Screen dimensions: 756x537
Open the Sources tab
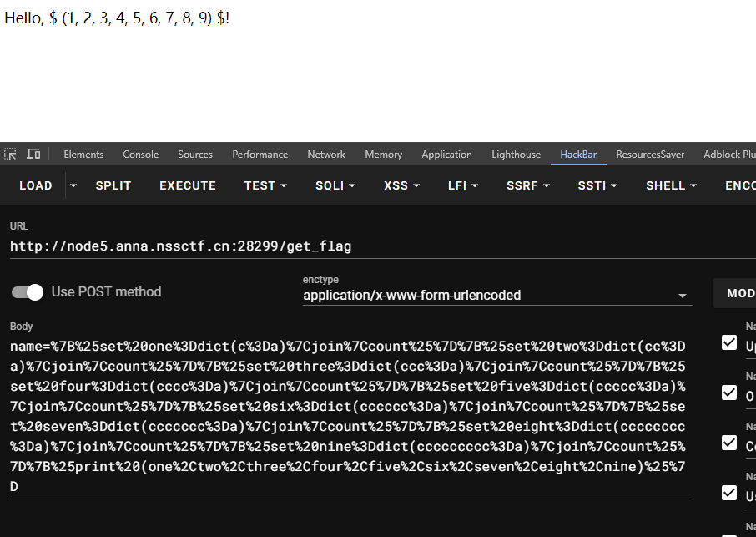(195, 155)
